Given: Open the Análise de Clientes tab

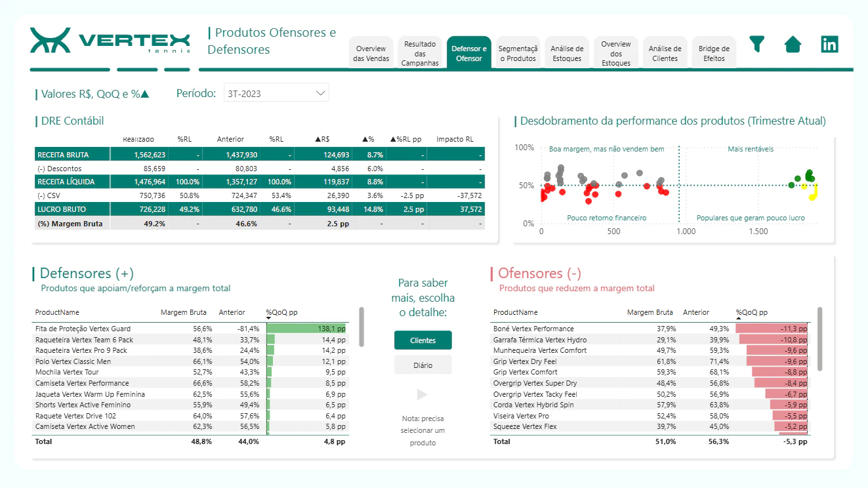Looking at the screenshot, I should [x=665, y=53].
